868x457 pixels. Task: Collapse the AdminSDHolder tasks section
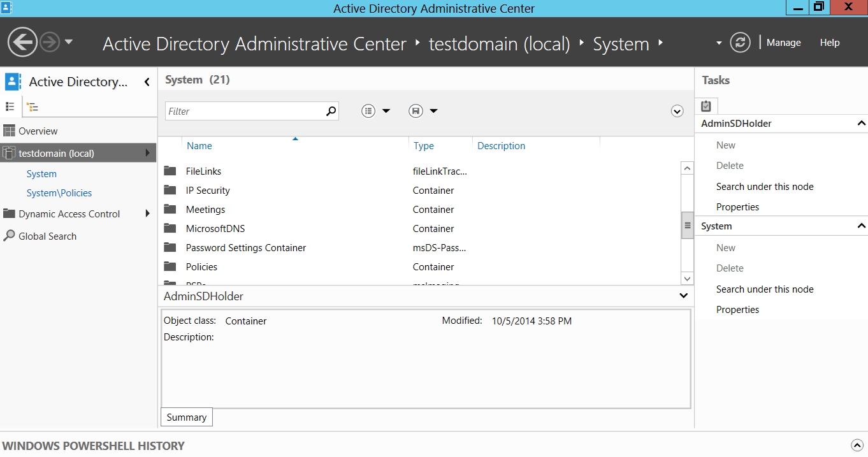pyautogui.click(x=861, y=124)
